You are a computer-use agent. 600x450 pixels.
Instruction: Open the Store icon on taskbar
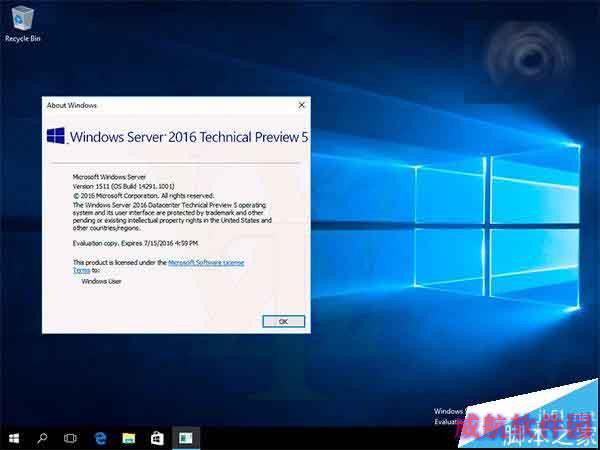point(157,438)
